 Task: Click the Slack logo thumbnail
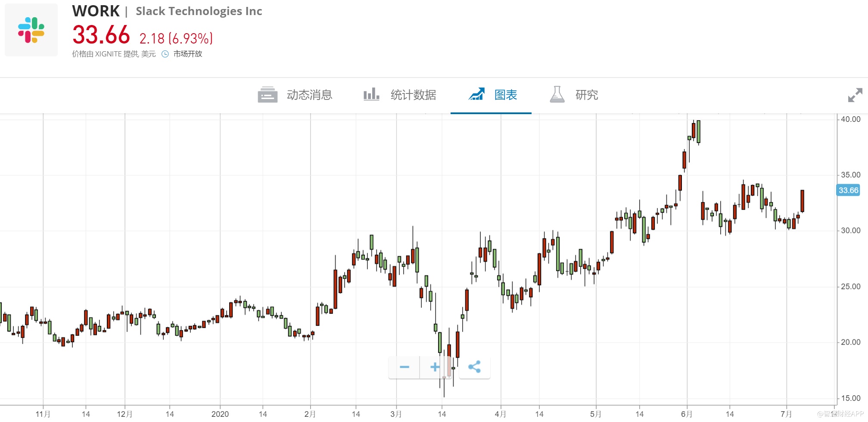(x=31, y=30)
